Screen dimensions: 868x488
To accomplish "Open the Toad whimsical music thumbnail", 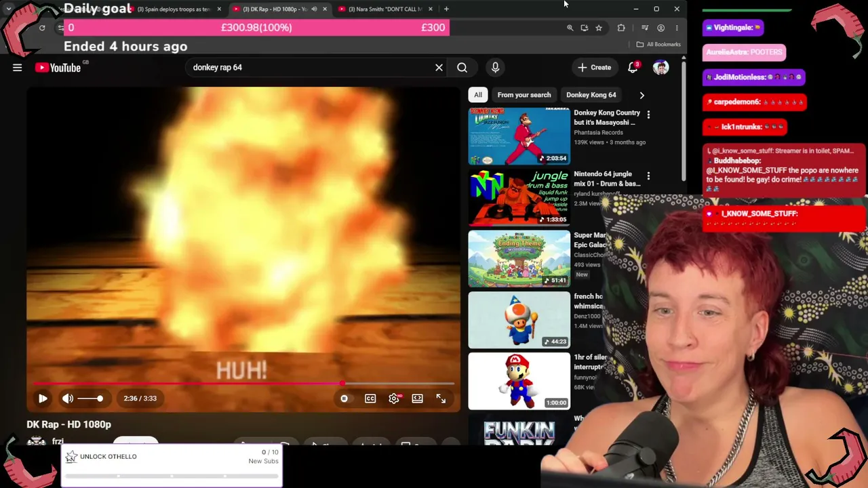I will click(x=519, y=320).
